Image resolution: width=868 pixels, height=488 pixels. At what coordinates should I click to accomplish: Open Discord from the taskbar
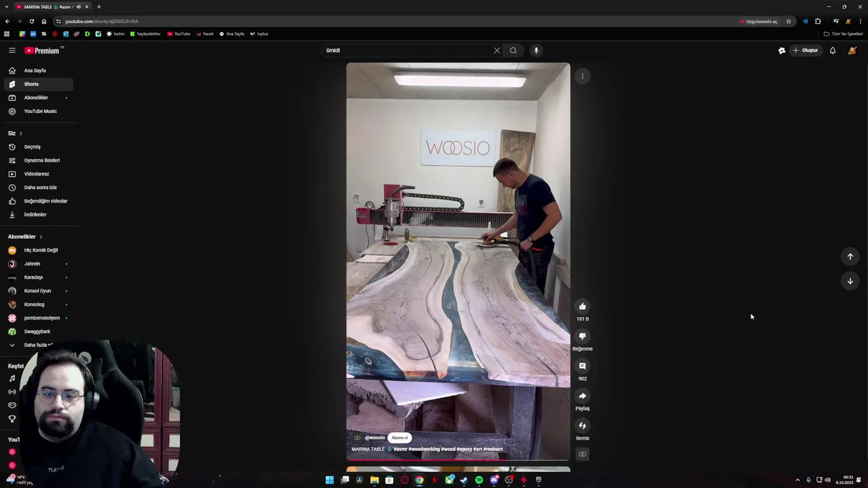coord(494,480)
